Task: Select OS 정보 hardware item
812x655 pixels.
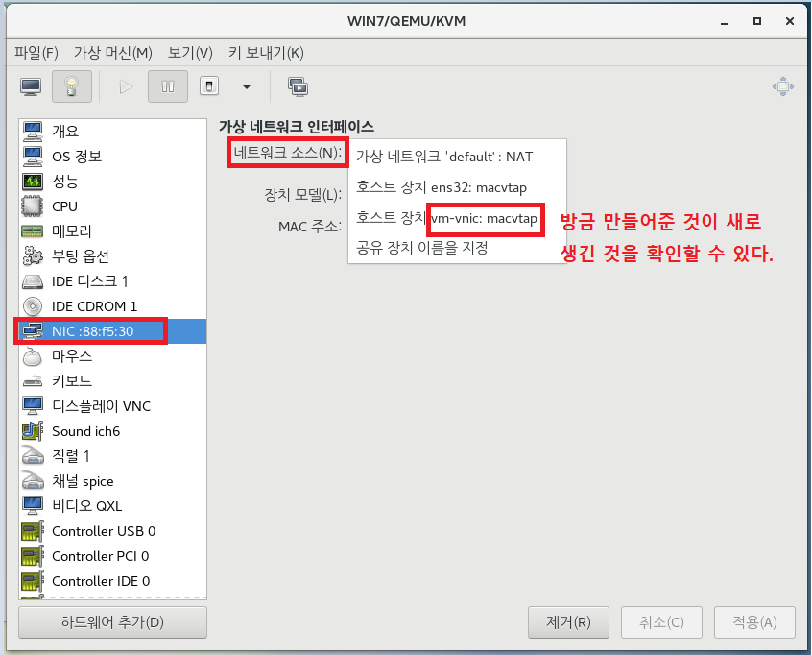Action: point(113,156)
